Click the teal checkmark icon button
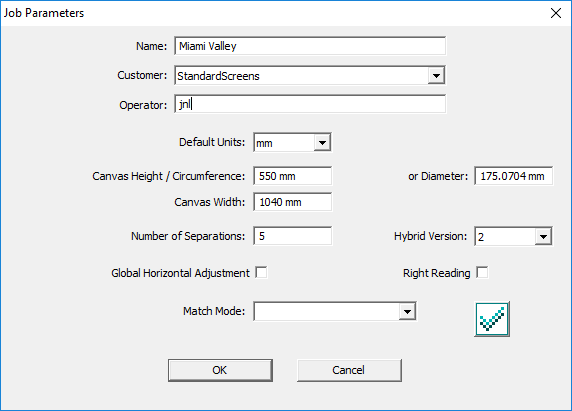572x411 pixels. 492,319
